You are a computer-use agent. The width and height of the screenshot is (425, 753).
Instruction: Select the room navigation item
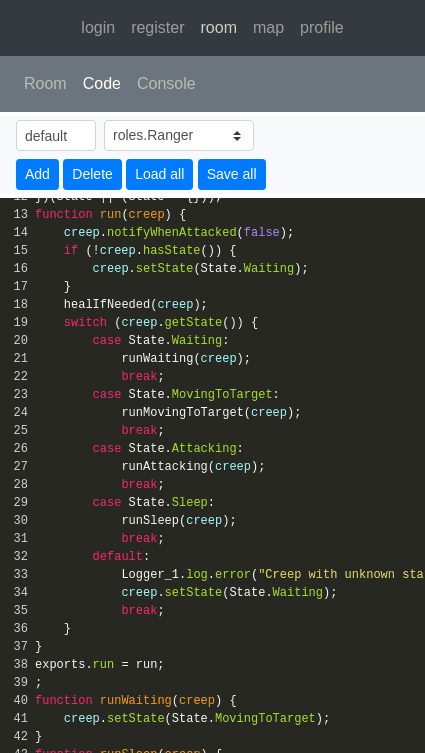coord(219,28)
